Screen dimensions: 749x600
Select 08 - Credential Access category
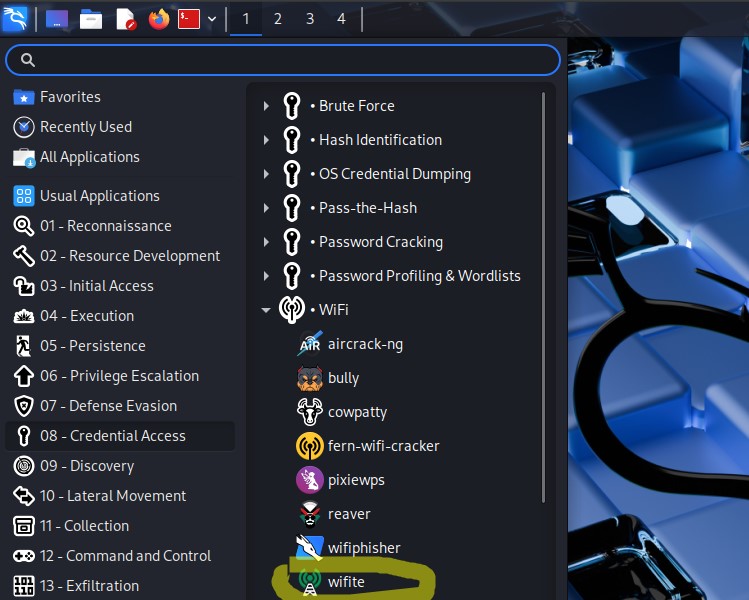click(x=119, y=436)
